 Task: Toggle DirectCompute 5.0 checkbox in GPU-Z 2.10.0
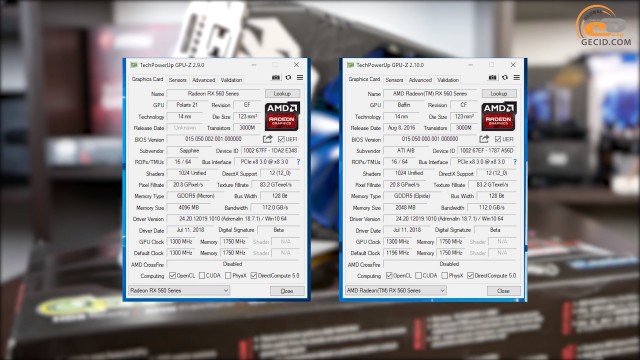(471, 276)
